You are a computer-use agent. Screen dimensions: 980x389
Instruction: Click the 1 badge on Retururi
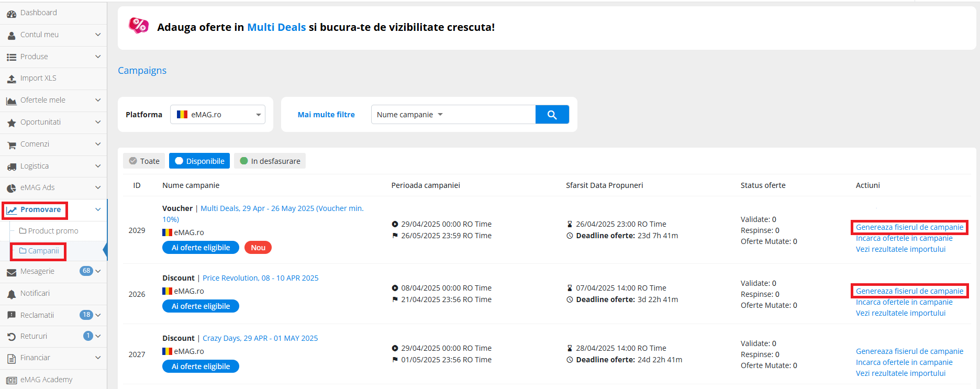[x=88, y=336]
